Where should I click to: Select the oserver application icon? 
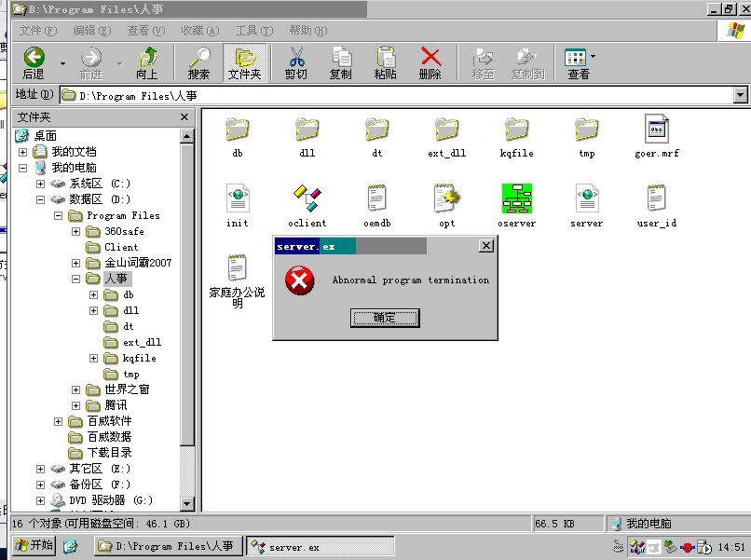click(516, 198)
